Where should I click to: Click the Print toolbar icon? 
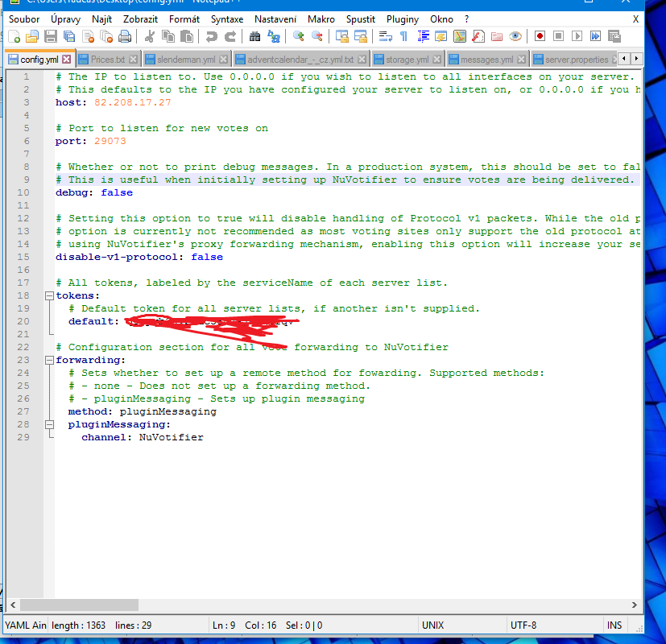[x=125, y=36]
